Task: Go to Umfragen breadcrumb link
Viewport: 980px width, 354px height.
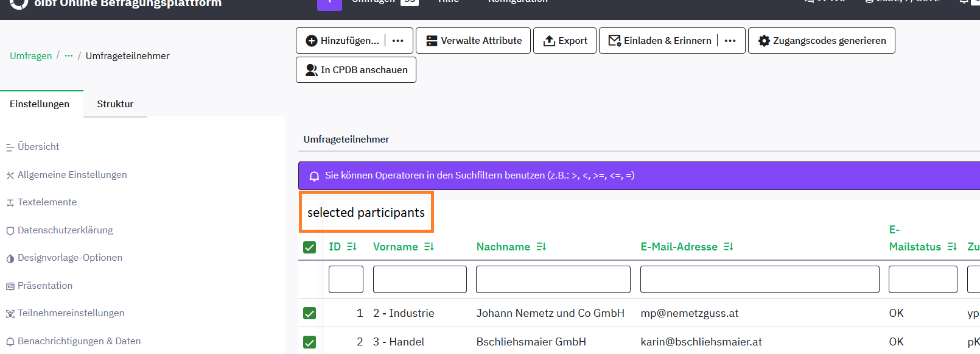Action: [x=31, y=56]
